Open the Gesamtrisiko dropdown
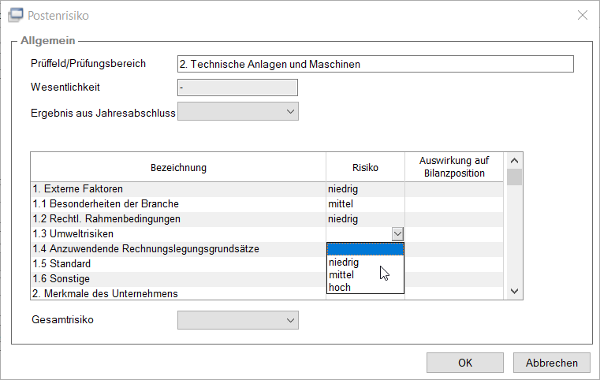This screenshot has height=380, width=600. pos(238,320)
